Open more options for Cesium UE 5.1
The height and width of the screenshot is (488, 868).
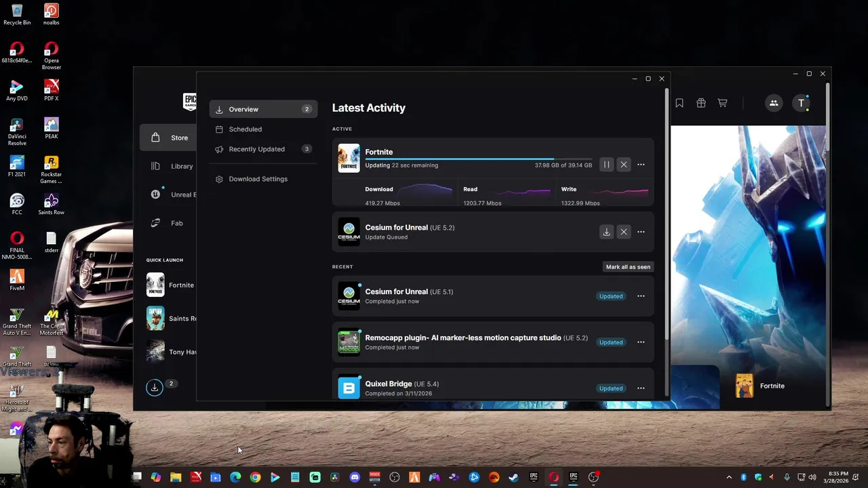641,296
